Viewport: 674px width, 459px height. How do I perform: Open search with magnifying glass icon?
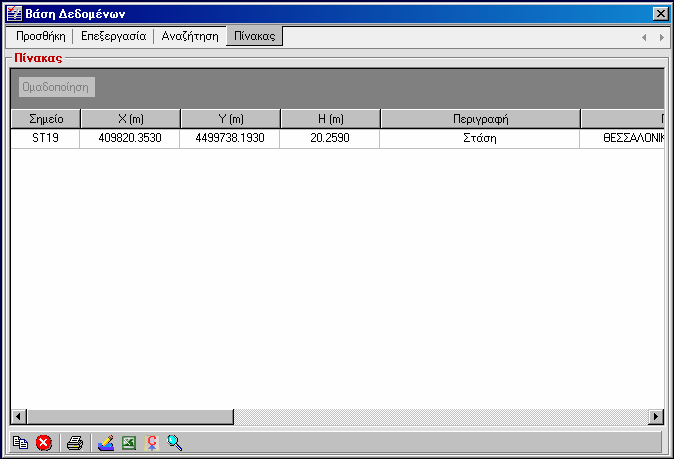click(175, 443)
